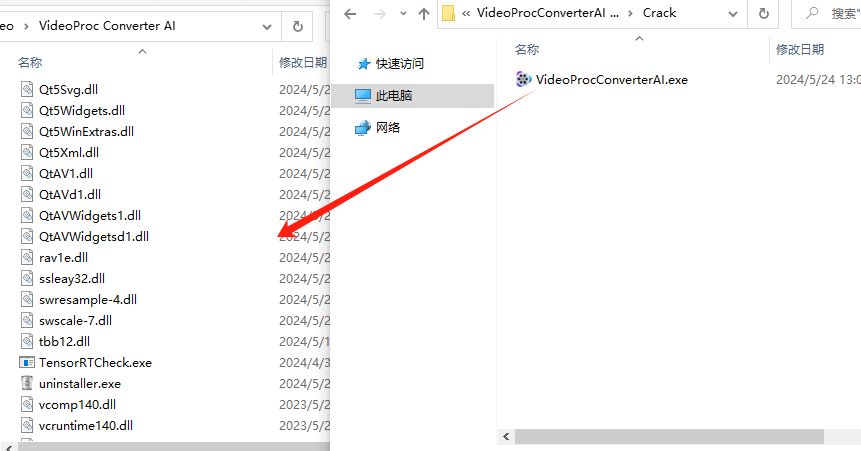Click the left arrow of Crack window scrollbar

point(506,437)
